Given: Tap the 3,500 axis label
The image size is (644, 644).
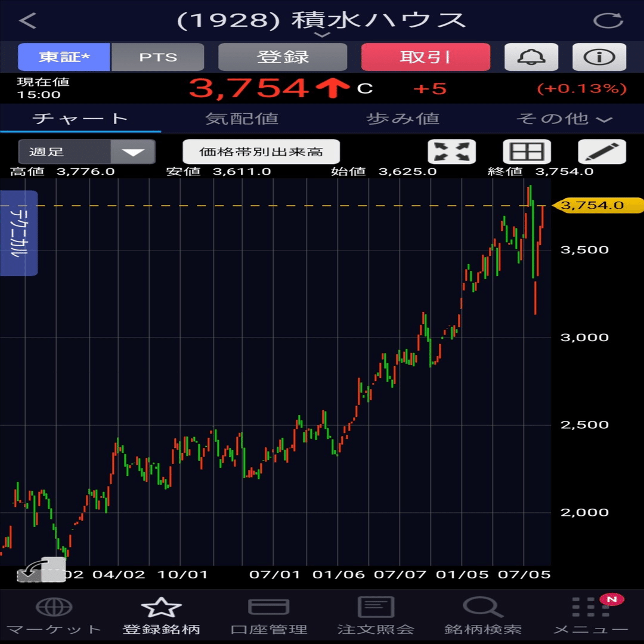Looking at the screenshot, I should pyautogui.click(x=584, y=250).
